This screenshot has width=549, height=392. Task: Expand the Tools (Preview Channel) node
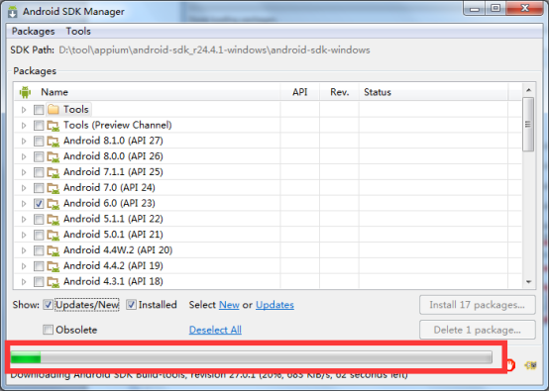pos(24,126)
